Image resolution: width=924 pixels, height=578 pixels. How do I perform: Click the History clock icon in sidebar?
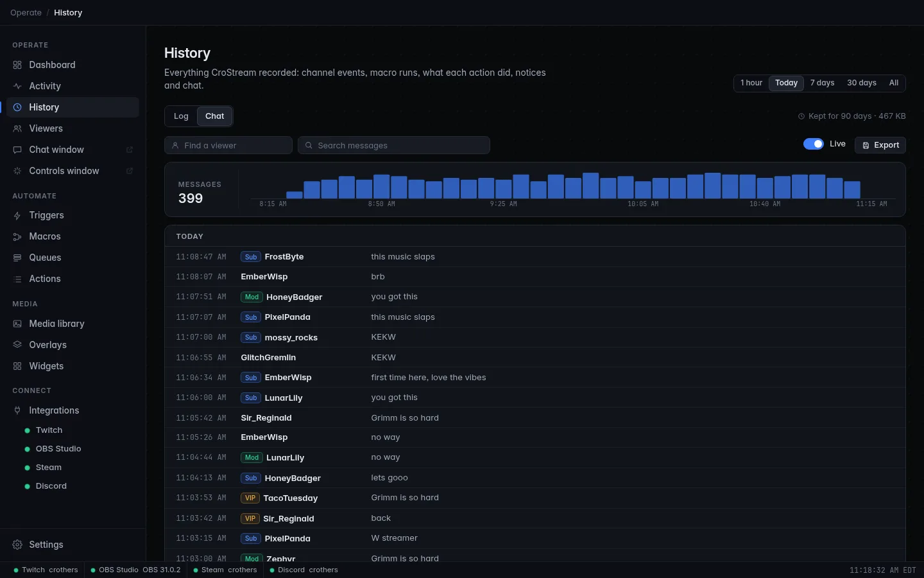pyautogui.click(x=17, y=107)
